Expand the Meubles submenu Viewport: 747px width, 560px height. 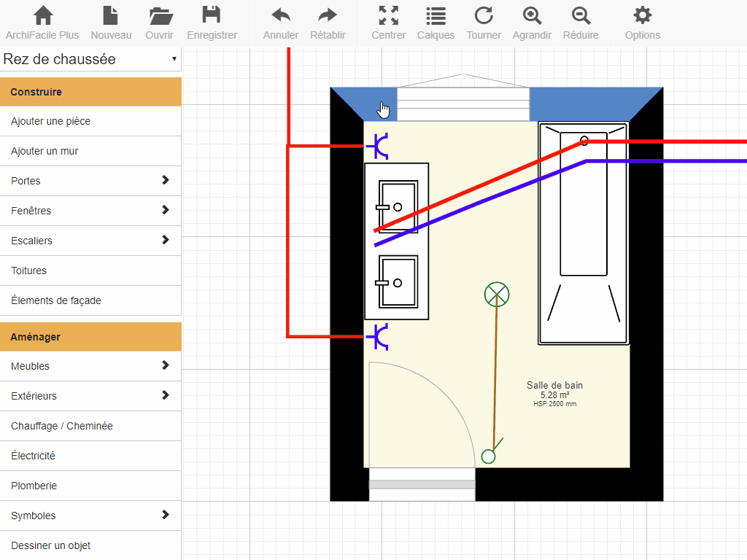(90, 366)
